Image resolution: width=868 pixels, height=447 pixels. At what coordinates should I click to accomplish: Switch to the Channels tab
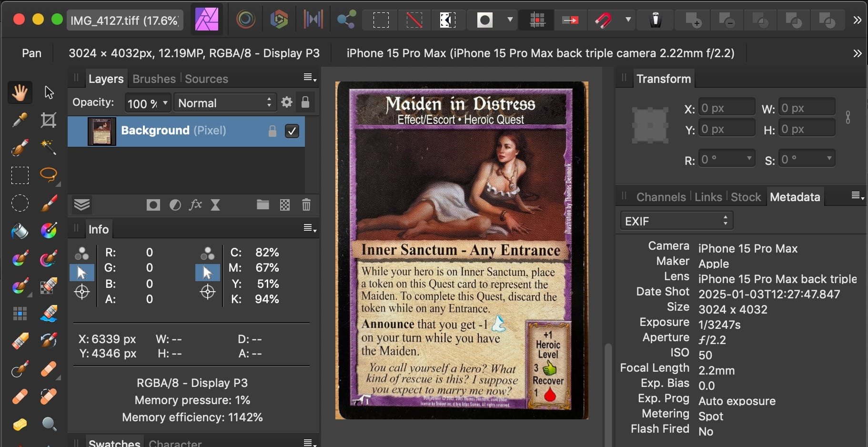click(x=661, y=197)
